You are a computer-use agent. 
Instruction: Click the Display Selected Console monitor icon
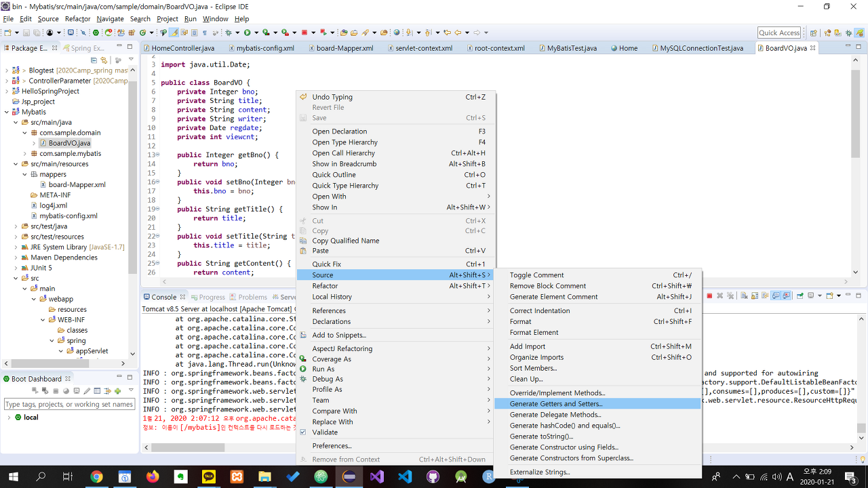(x=811, y=296)
